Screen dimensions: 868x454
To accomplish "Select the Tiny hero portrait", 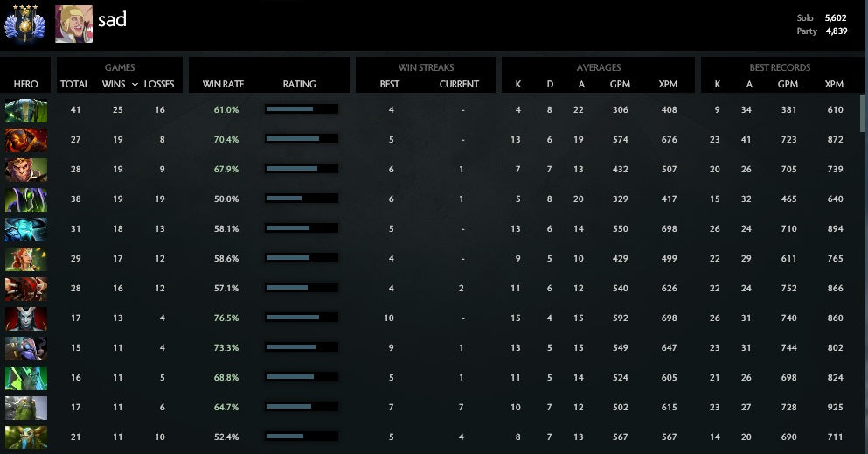I will pyautogui.click(x=25, y=408).
